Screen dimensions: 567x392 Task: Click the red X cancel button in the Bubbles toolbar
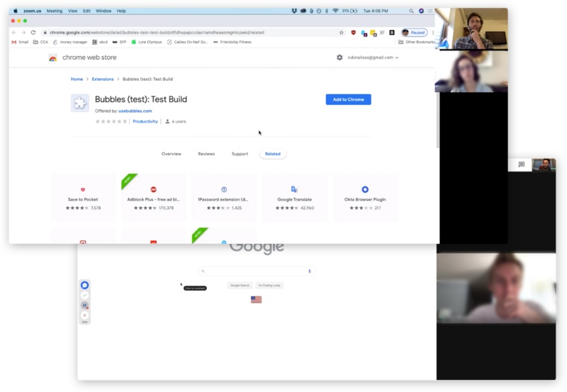click(84, 315)
